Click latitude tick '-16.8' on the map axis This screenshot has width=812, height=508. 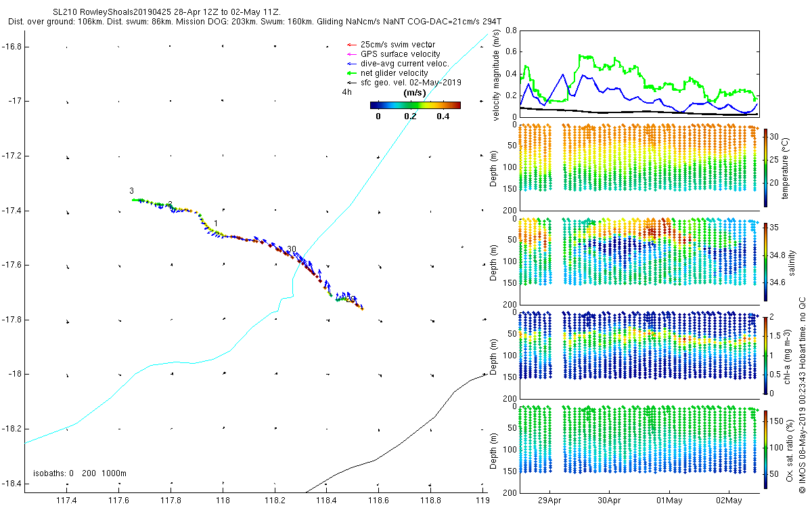click(10, 46)
